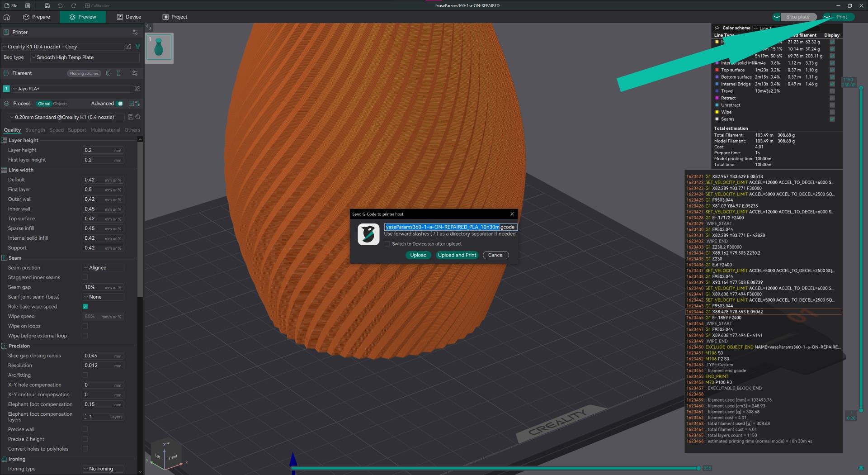This screenshot has height=475, width=868.
Task: Click the add filament icon
Action: [108, 73]
